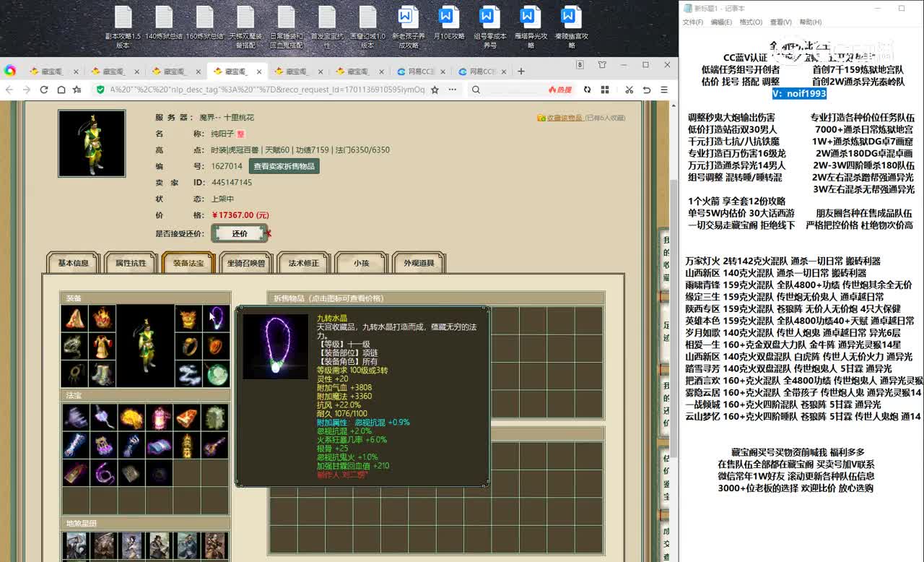Open the desktop file 140炼狱总结
Viewport: 924px width, 562px height.
click(164, 23)
